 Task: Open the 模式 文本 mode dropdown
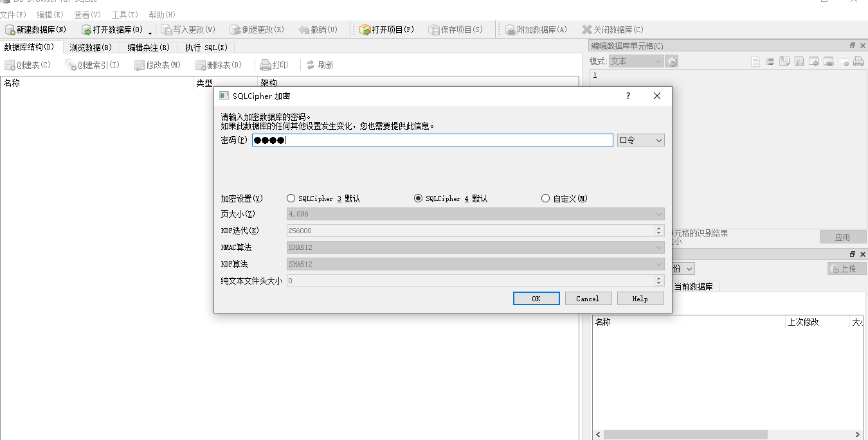click(x=636, y=61)
